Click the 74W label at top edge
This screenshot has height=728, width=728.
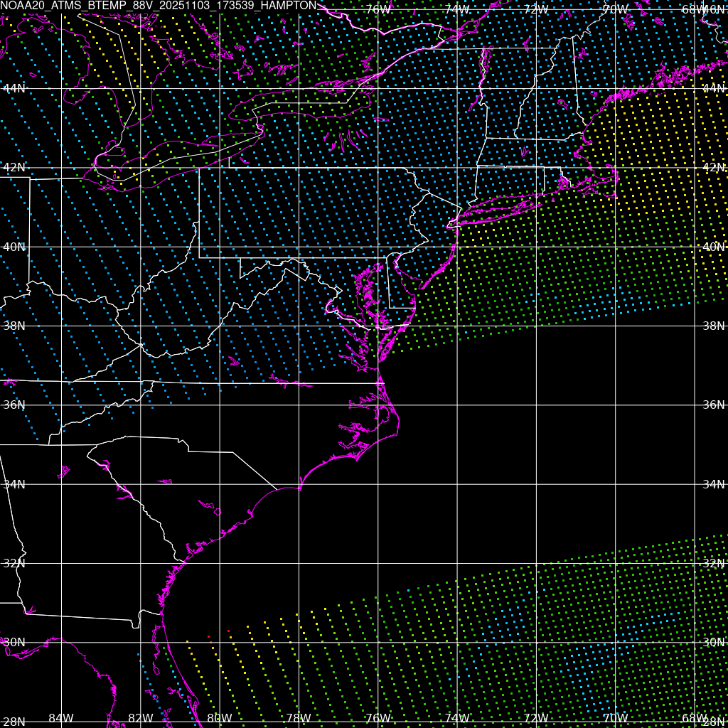point(456,9)
